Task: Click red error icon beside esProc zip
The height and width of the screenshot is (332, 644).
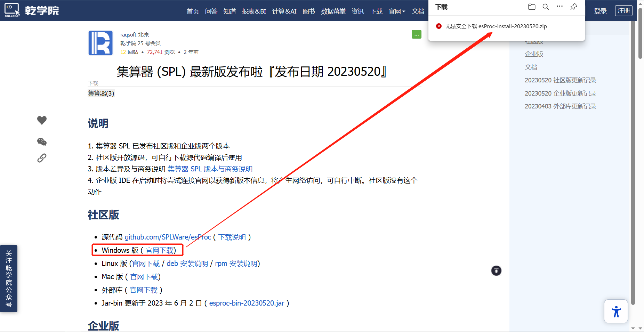Action: [x=439, y=26]
